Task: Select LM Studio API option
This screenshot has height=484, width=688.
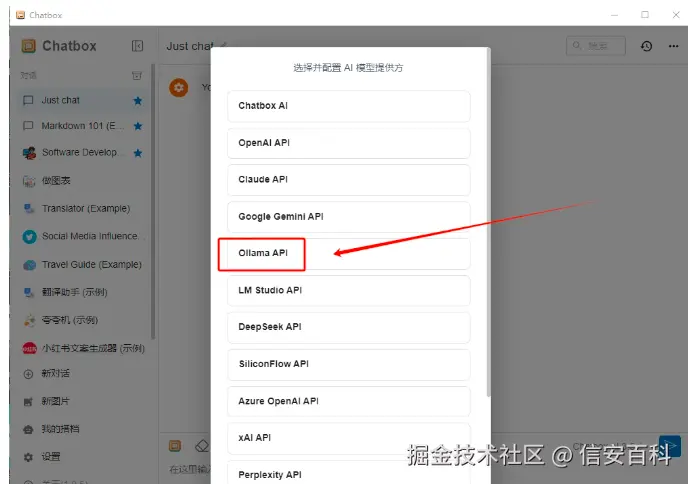Action: (348, 290)
